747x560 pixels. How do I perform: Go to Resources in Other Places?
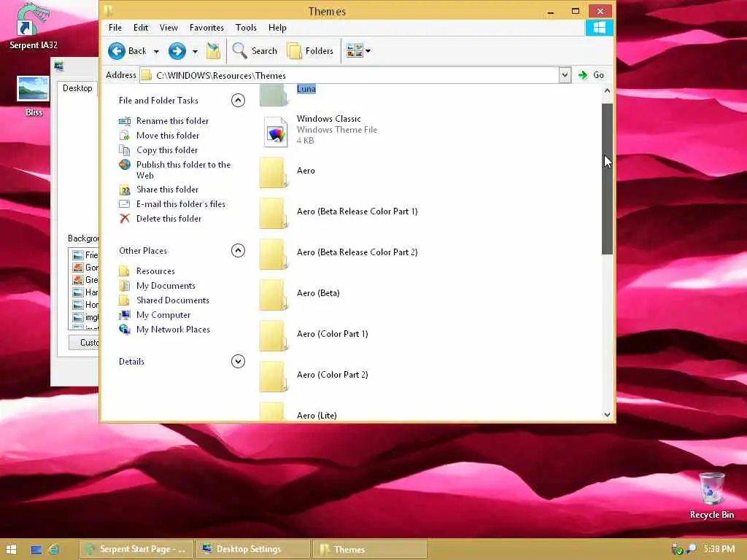point(155,271)
